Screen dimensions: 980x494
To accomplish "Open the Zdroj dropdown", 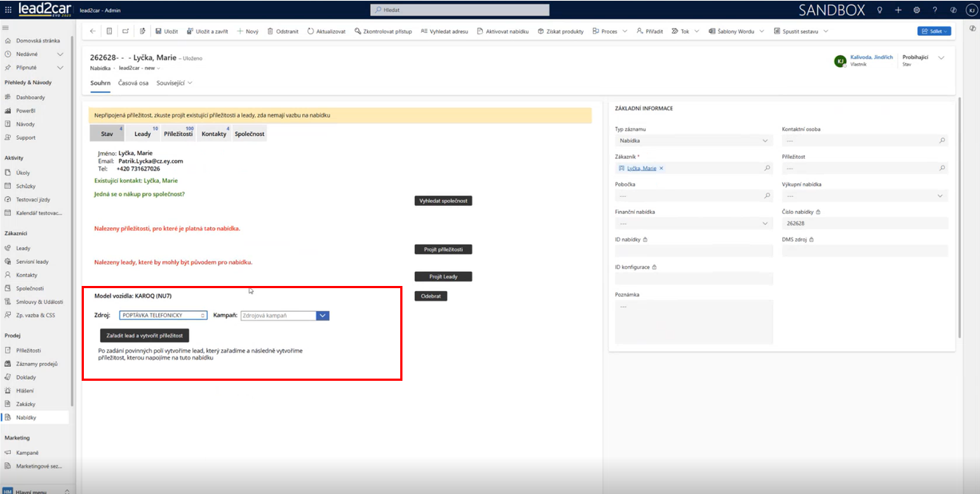I will 163,315.
